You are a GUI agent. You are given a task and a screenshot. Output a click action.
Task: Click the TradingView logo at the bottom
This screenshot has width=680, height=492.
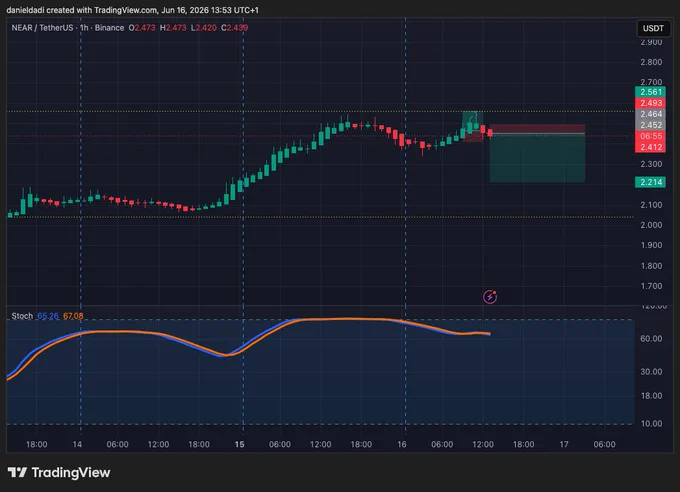59,472
